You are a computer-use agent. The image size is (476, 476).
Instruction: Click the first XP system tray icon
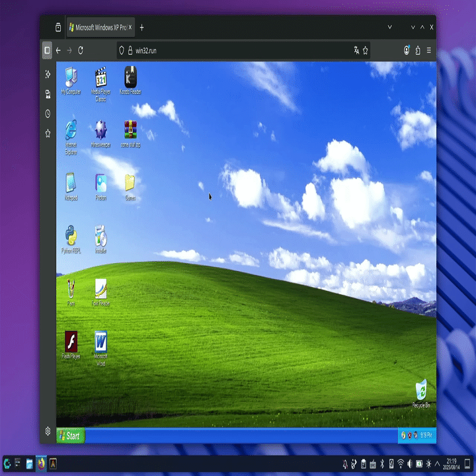pyautogui.click(x=403, y=436)
